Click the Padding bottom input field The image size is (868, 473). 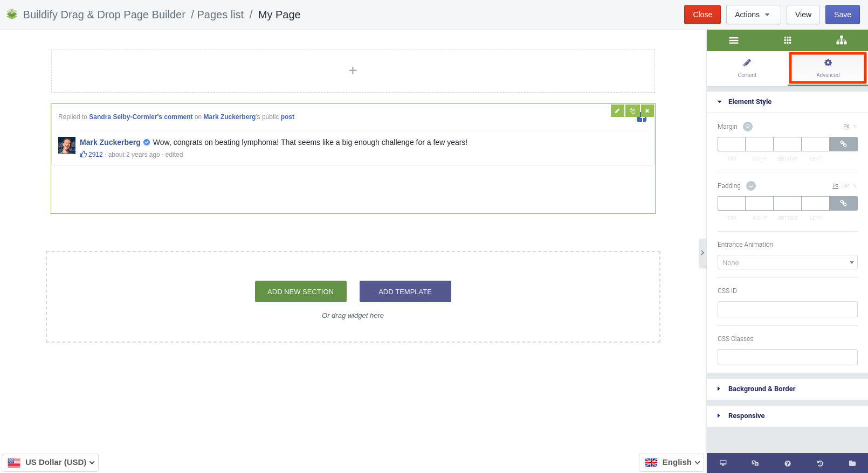click(x=788, y=203)
